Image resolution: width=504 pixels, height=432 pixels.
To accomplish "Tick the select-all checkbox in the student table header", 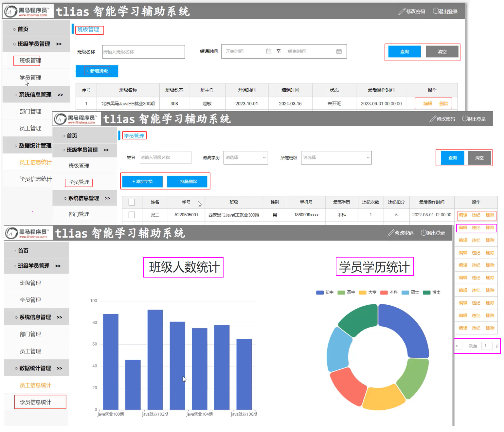I will click(x=132, y=202).
